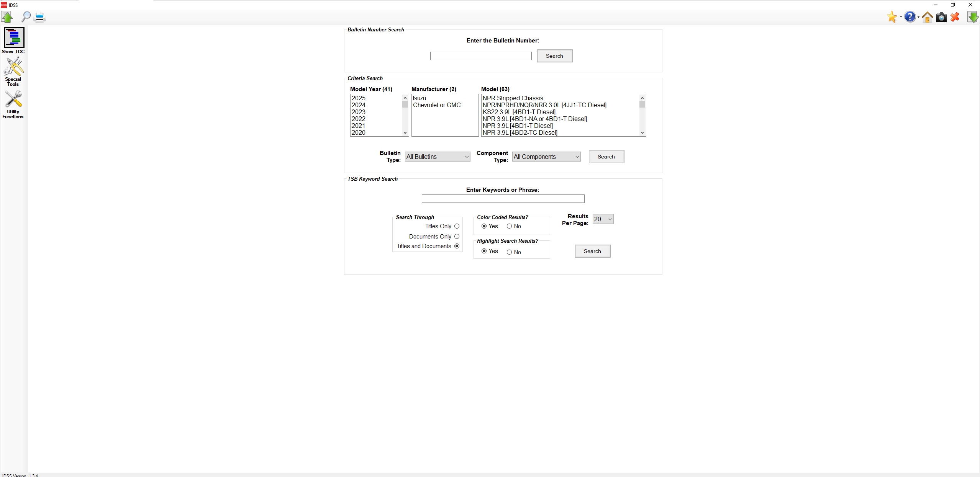Click Search button beside Bulletin Number field
The image size is (980, 477).
click(554, 56)
